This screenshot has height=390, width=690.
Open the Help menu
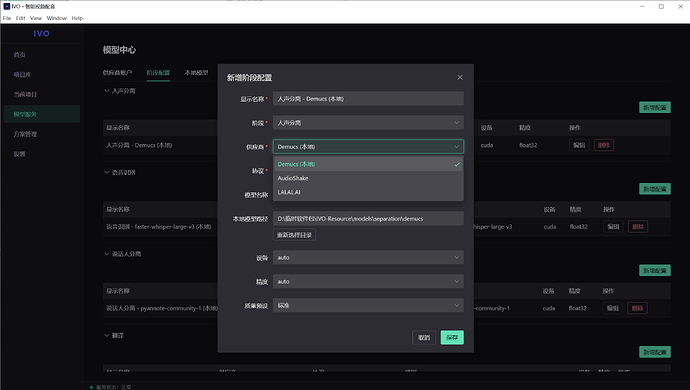click(77, 18)
